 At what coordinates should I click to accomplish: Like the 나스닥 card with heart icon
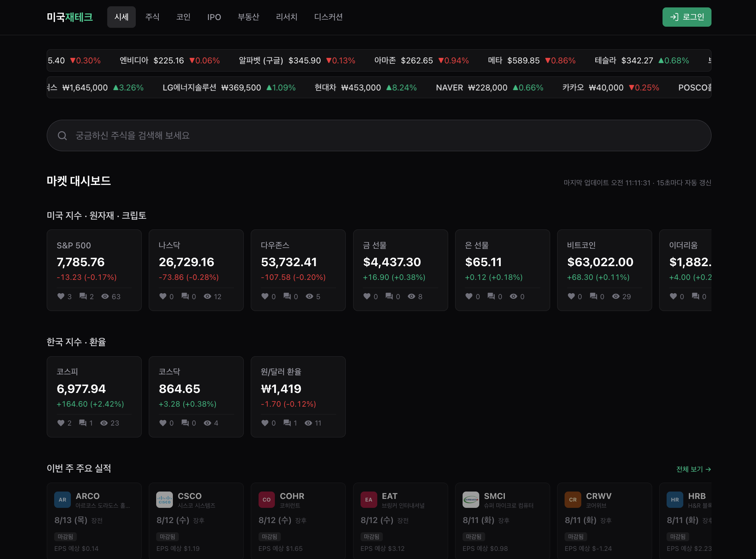(163, 296)
